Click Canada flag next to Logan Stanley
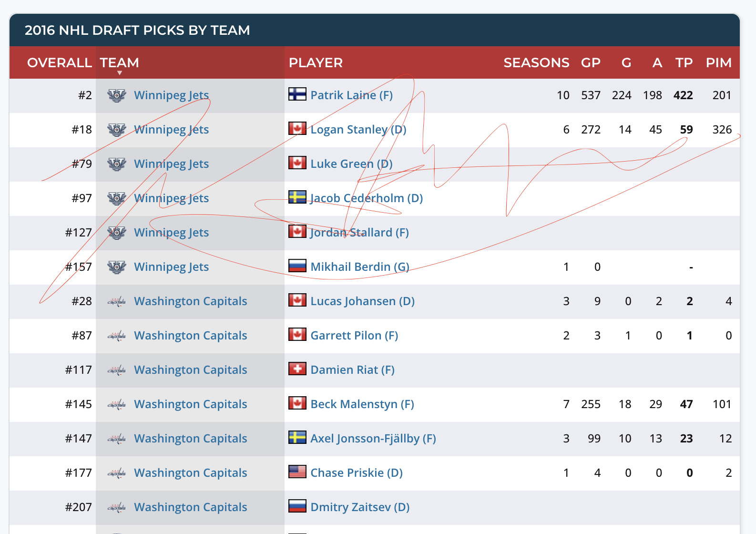The width and height of the screenshot is (756, 534). point(297,128)
